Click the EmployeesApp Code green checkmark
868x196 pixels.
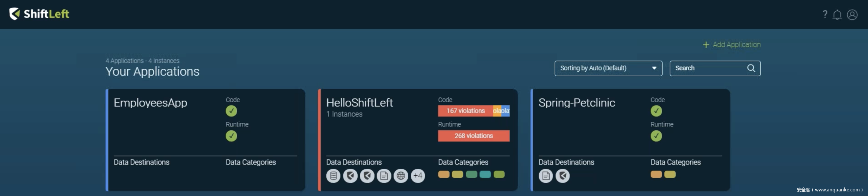[231, 111]
